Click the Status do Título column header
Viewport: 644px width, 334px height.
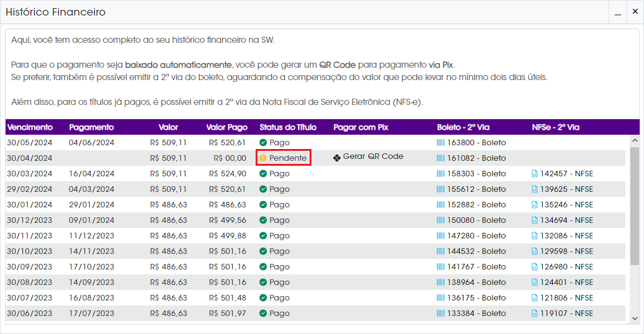[x=288, y=127]
